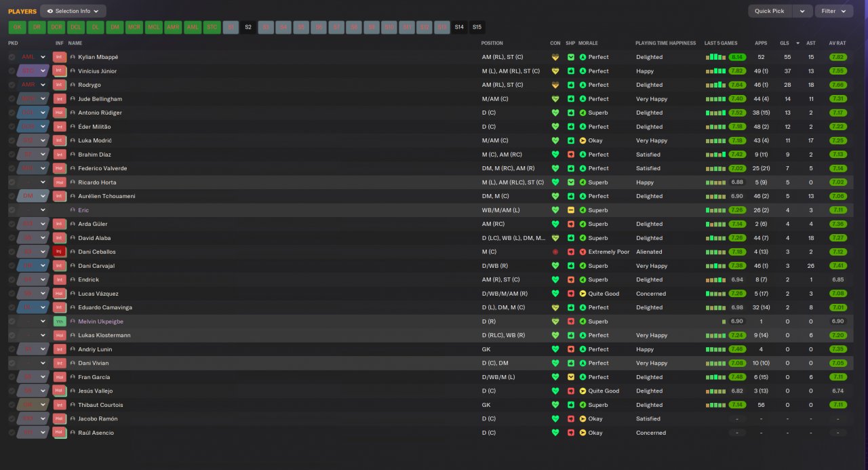Click Dani Ceballos's red injury badge
Viewport: 868px width, 470px height.
click(x=59, y=252)
